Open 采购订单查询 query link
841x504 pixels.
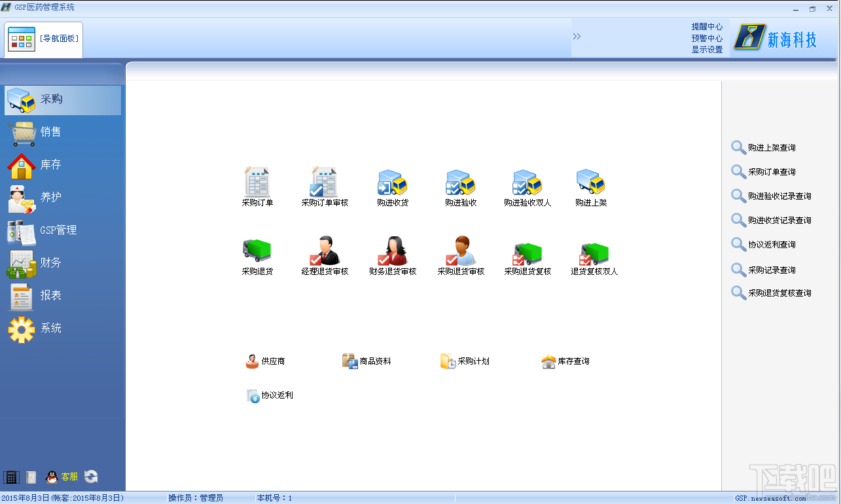[763, 172]
